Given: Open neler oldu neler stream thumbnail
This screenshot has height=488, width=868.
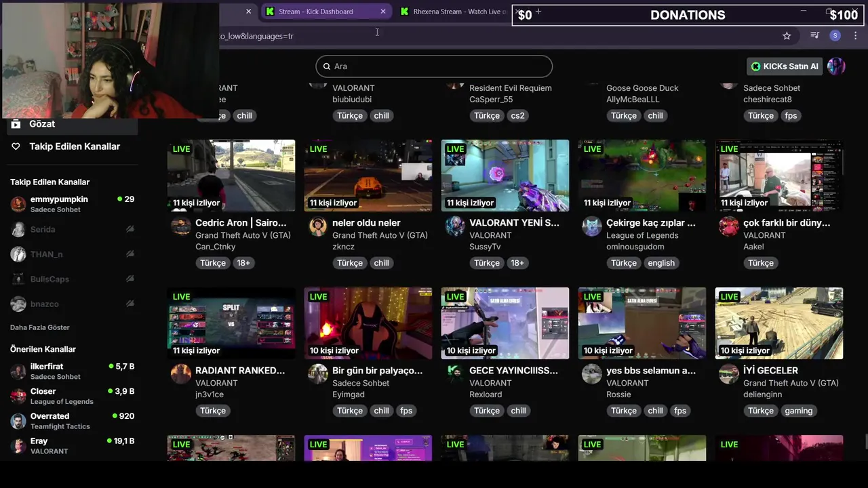Looking at the screenshot, I should click(368, 176).
